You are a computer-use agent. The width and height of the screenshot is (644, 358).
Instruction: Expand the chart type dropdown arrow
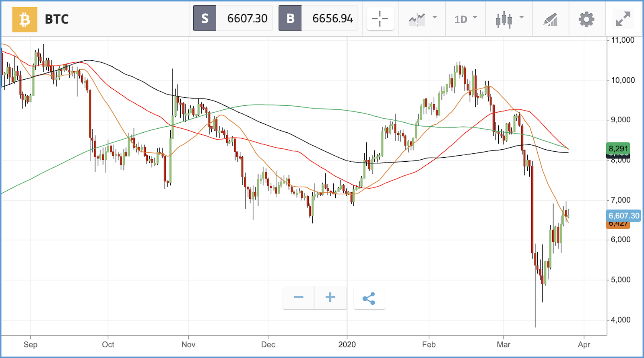coord(522,17)
